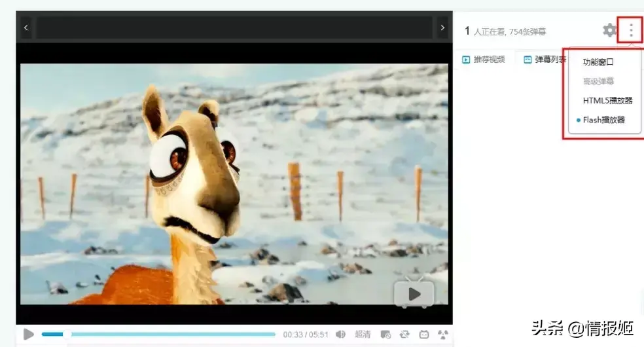Click the right arrow above the video
Screen dimensions: 644x347
442,27
